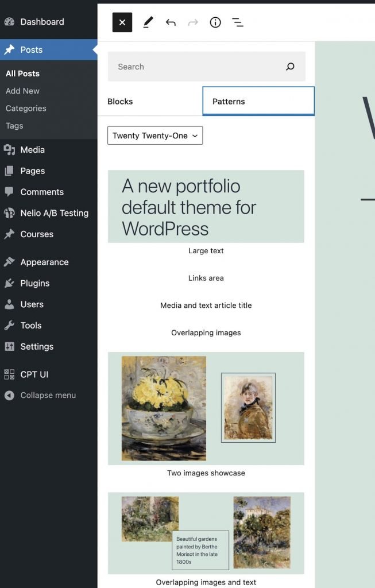Click the Nelio A/B Testing icon
The image size is (375, 588).
click(x=9, y=213)
